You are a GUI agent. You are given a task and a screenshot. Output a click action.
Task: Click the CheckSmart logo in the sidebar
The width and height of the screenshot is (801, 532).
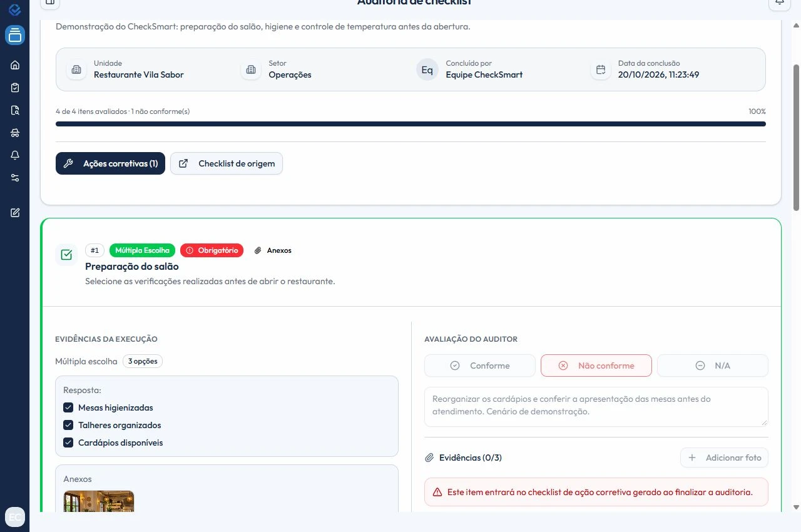pos(15,9)
